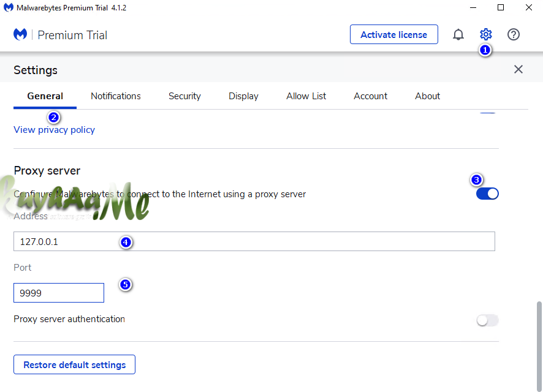Enable the Proxy server authentication toggle

pos(487,320)
